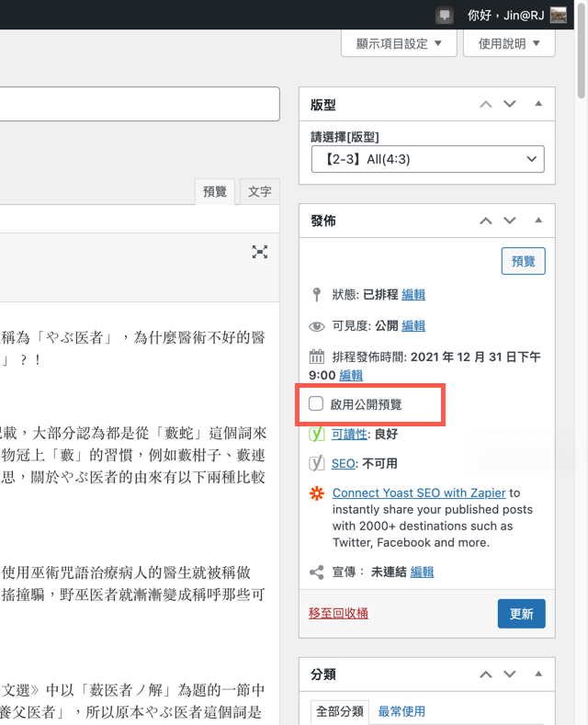Click the share icon beside 宣傳
Image resolution: width=588 pixels, height=725 pixels.
point(317,572)
